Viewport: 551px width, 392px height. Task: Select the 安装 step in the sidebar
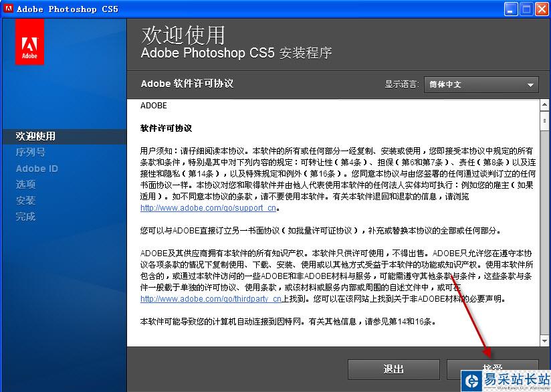coord(25,201)
